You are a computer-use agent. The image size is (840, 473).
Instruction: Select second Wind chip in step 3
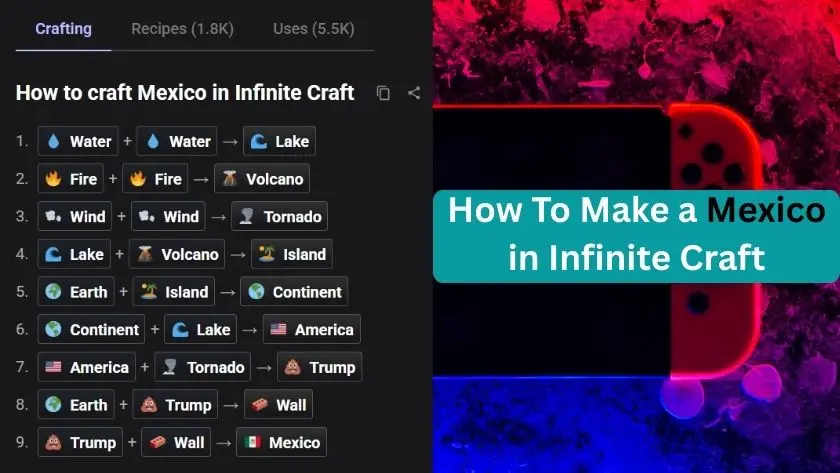coord(168,216)
